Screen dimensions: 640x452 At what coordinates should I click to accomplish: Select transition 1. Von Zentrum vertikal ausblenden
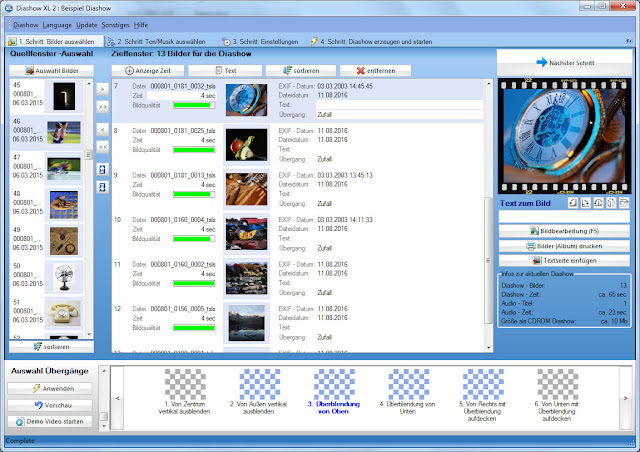tap(185, 392)
